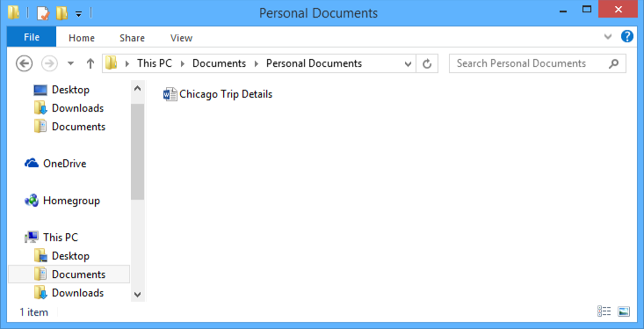
Task: Click the navigation pane scroll-down arrow
Action: [138, 295]
